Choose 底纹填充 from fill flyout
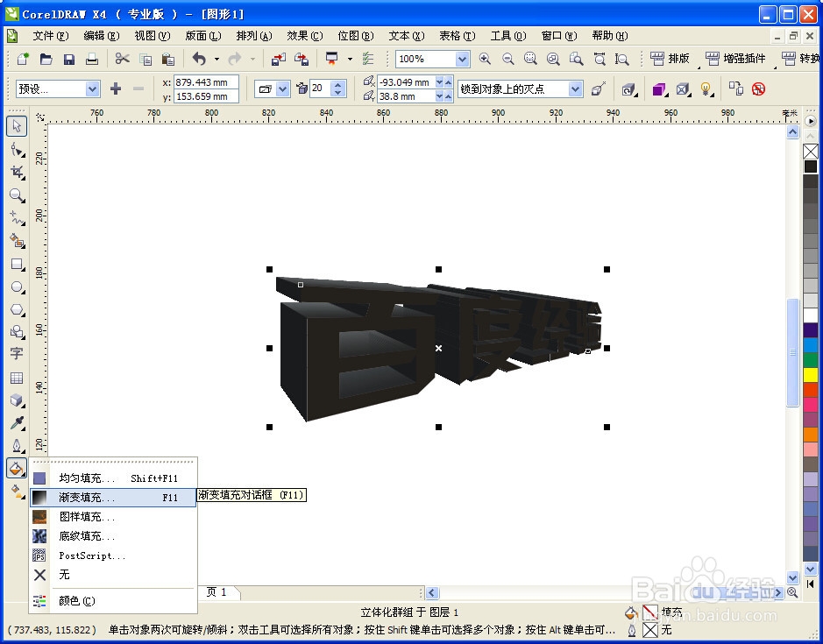Image resolution: width=823 pixels, height=644 pixels. (x=113, y=536)
